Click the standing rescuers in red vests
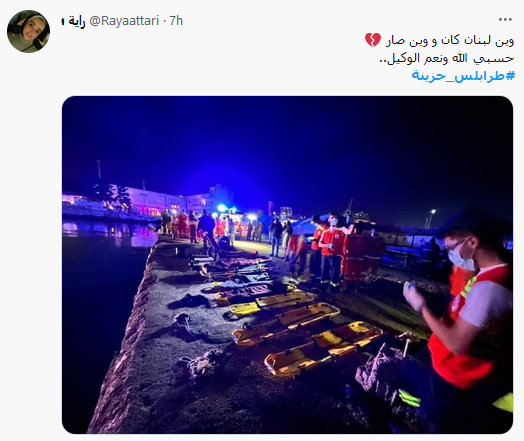This screenshot has height=441, width=524. coord(329,249)
